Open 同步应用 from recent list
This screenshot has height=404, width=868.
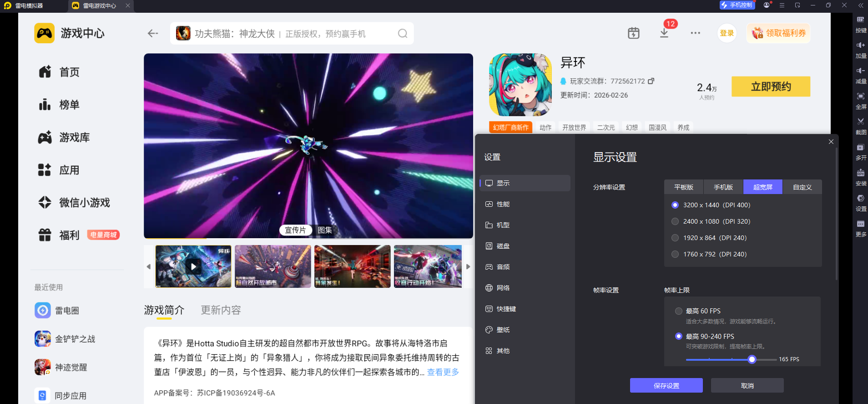point(61,395)
